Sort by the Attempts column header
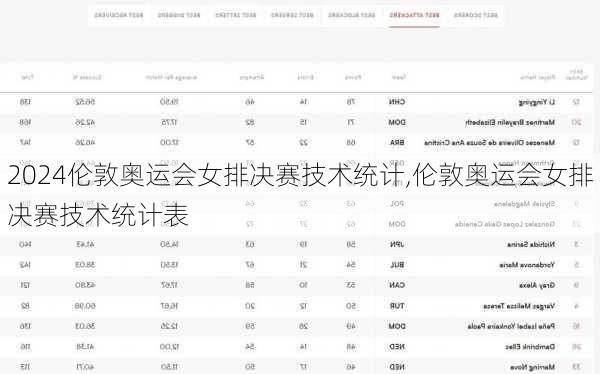 coord(252,77)
